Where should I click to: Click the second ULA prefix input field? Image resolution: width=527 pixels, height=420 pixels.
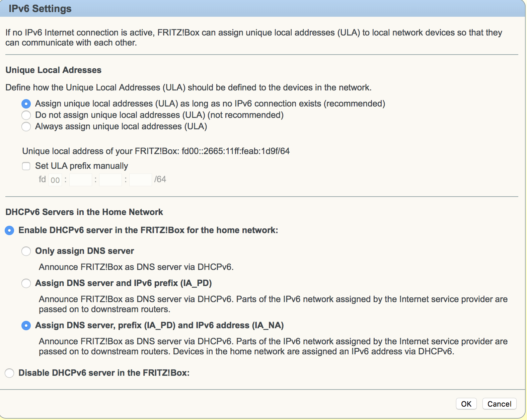[80, 180]
